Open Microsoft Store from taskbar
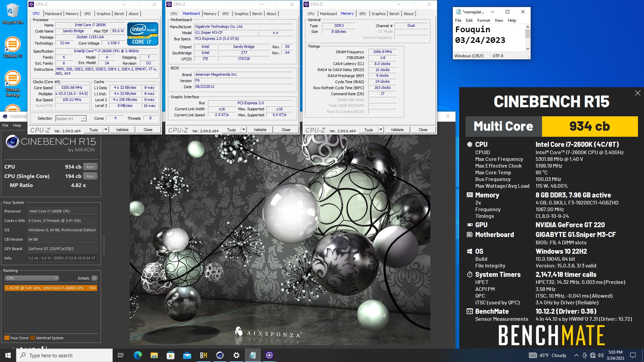Image resolution: width=644 pixels, height=362 pixels. [170, 355]
